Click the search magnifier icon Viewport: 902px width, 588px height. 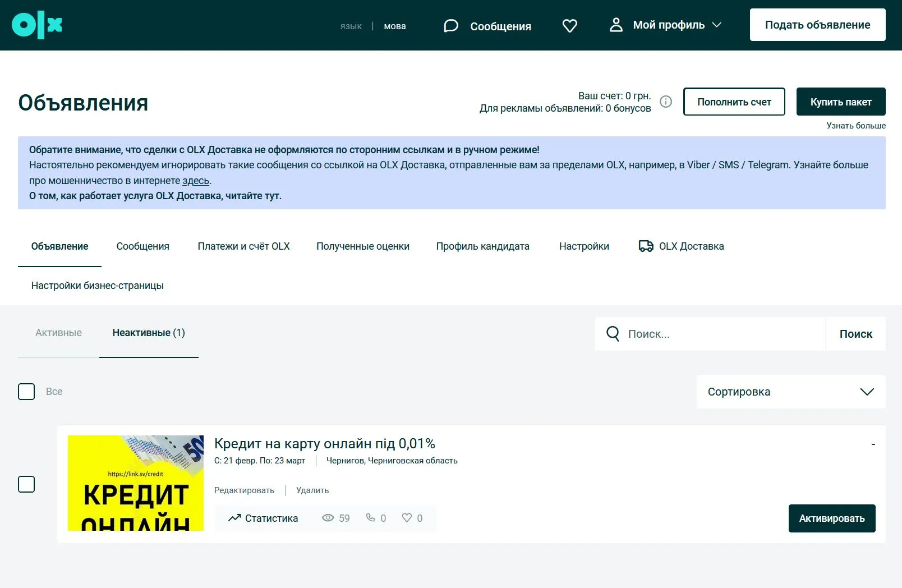[x=613, y=334]
